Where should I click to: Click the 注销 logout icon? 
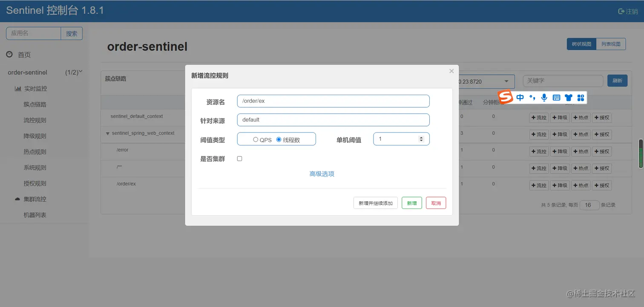[x=621, y=12]
